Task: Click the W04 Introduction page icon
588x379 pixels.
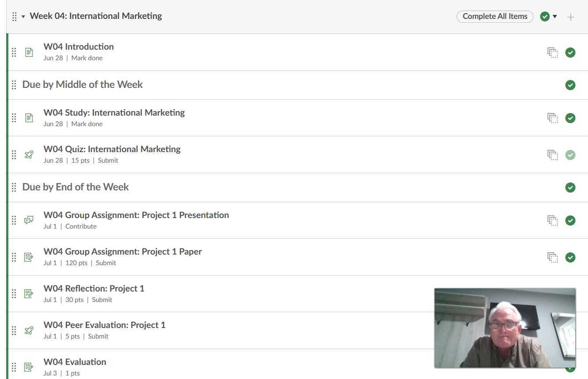Action: 29,52
